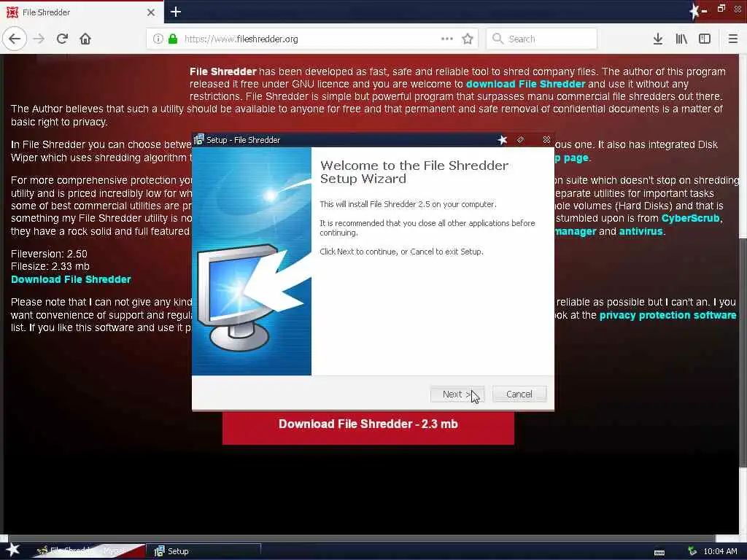747x560 pixels.
Task: Open the CyberScrub link
Action: click(690, 218)
